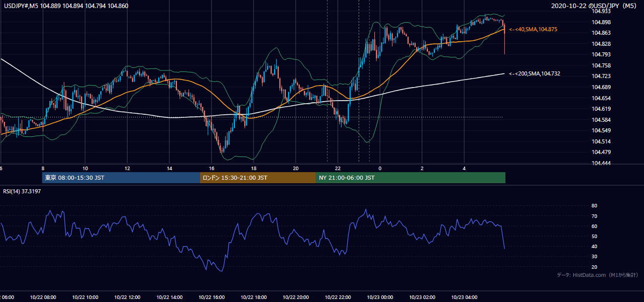Click RSI scale level 60
This screenshot has height=302, width=644.
595,226
